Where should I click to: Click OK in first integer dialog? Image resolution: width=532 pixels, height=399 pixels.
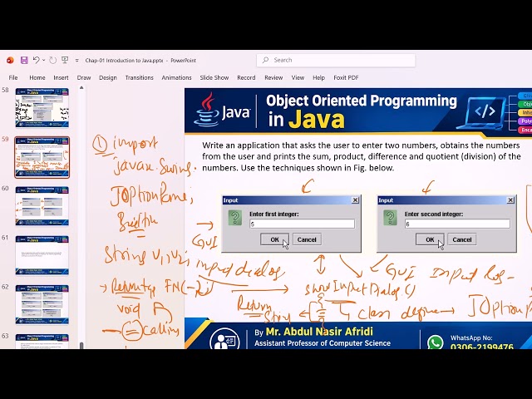click(x=274, y=239)
